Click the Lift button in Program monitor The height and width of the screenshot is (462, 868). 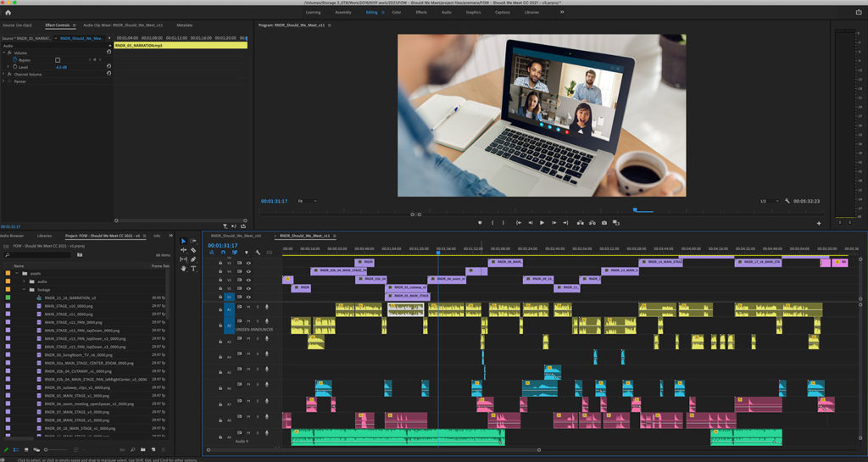580,222
